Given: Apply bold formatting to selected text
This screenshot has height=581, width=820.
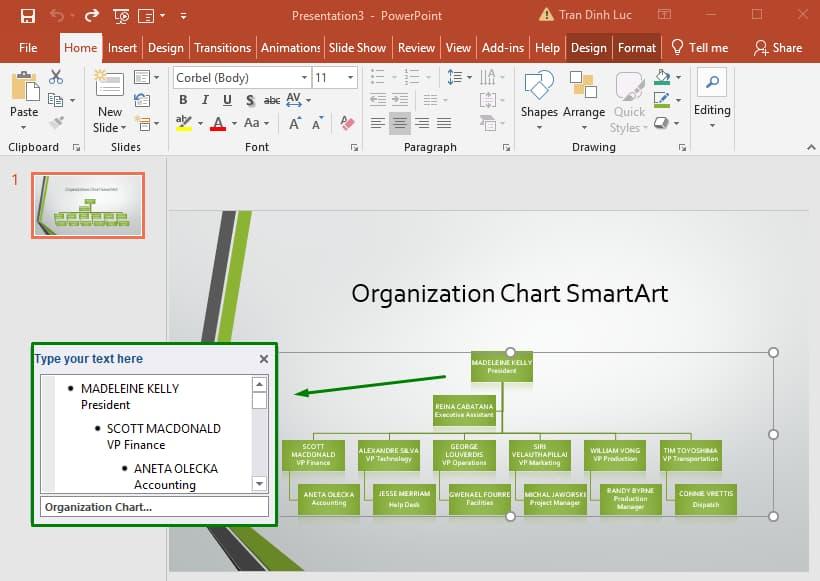Looking at the screenshot, I should coord(183,100).
